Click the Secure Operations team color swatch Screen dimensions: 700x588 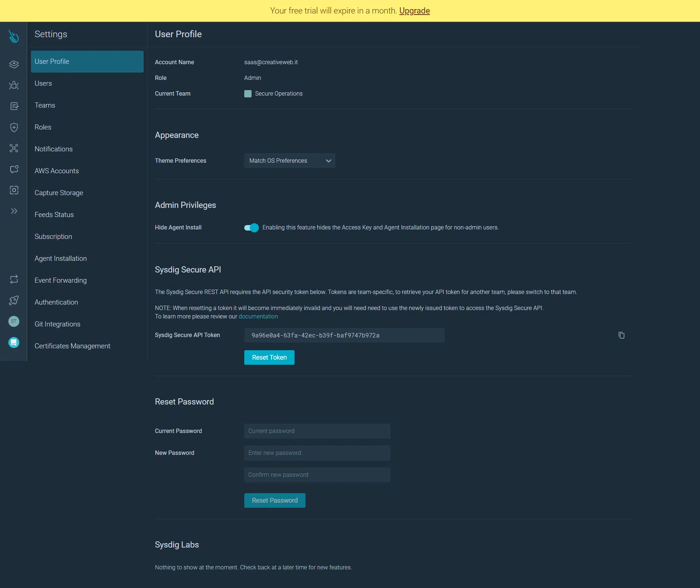pyautogui.click(x=248, y=94)
